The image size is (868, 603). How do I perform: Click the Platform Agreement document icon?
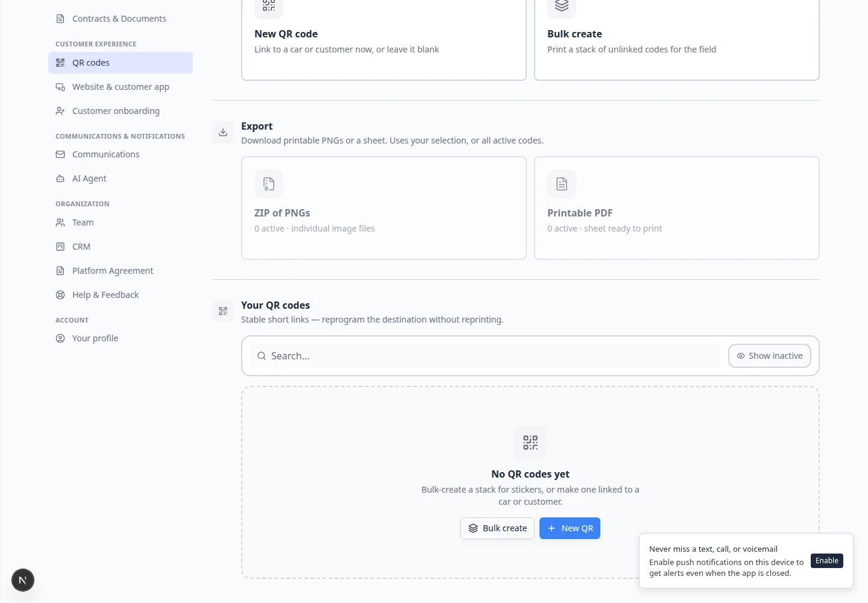(60, 271)
